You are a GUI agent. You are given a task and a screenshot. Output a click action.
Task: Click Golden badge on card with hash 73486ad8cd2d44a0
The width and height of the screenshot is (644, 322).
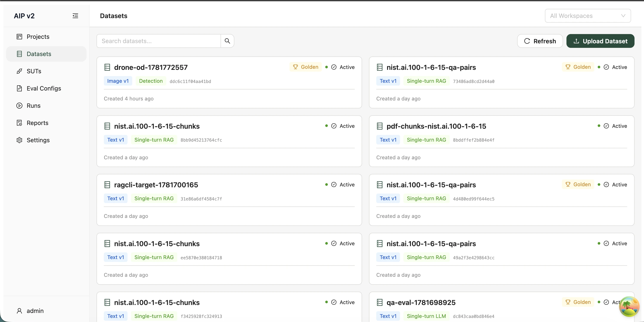[x=578, y=67]
